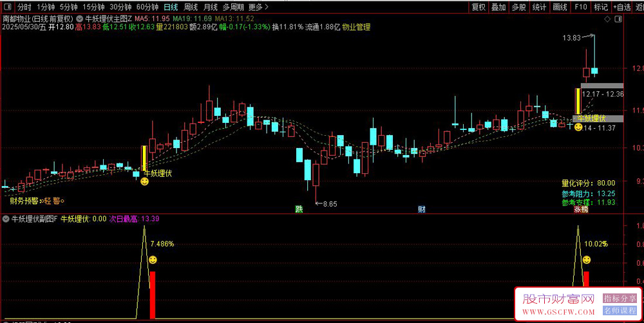Open 名师课程 link in the banner
Image resolution: width=644 pixels, height=323 pixels.
point(620,311)
